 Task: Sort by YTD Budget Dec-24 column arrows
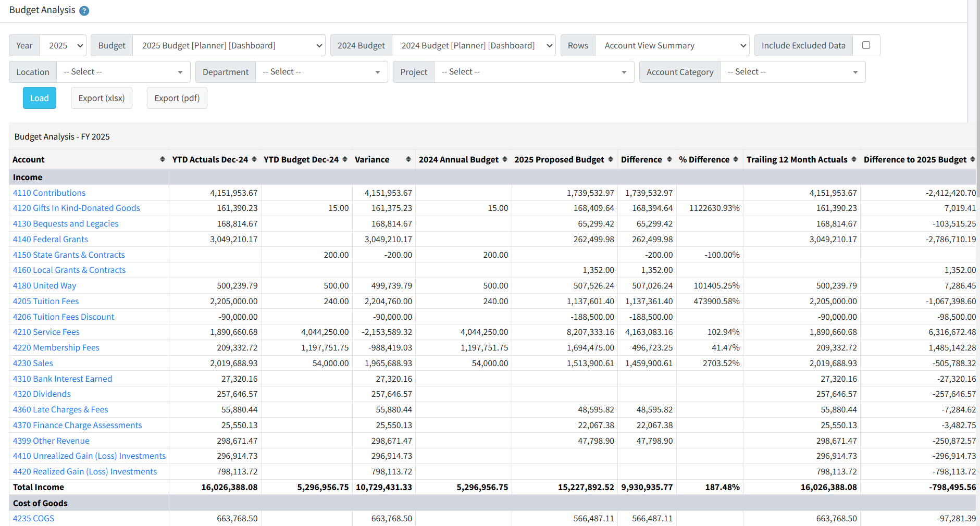coord(345,159)
